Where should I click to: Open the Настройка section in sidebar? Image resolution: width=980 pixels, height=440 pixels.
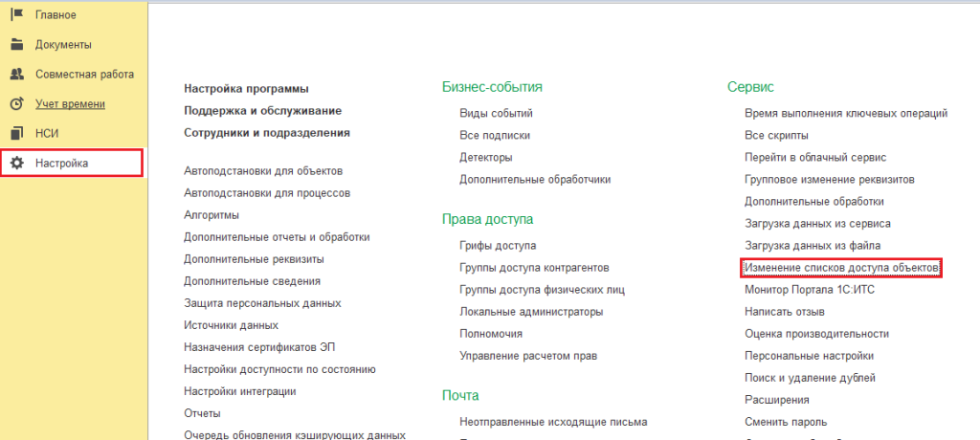pyautogui.click(x=62, y=164)
